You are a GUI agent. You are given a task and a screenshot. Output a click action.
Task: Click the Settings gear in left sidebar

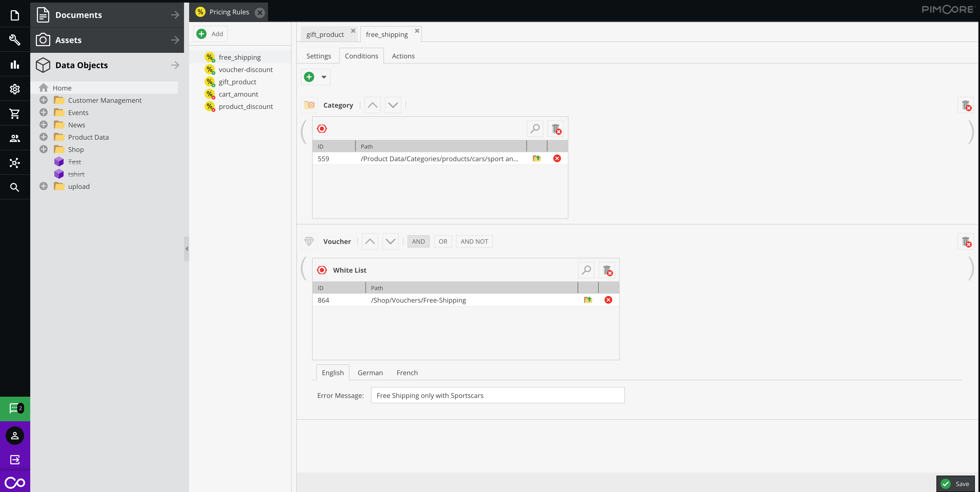[x=15, y=89]
